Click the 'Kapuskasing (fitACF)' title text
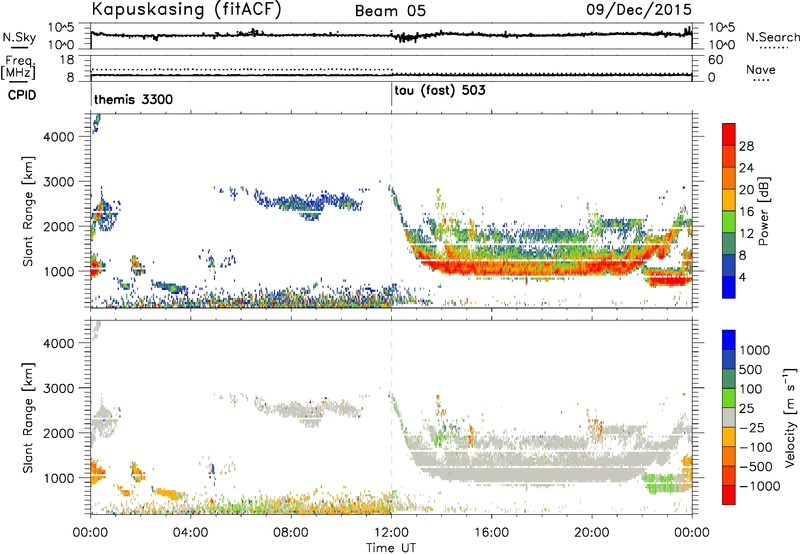 pos(186,9)
